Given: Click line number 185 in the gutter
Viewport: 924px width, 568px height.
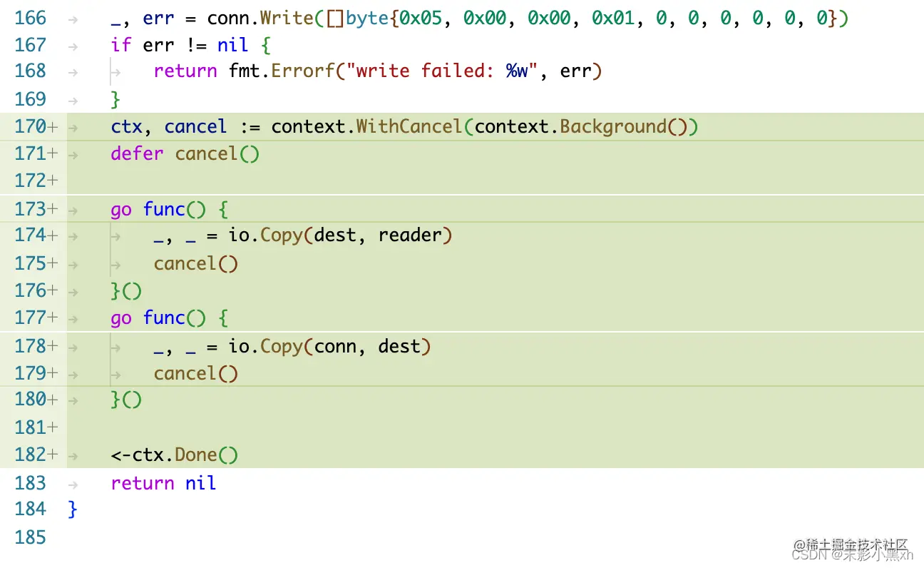Looking at the screenshot, I should click(30, 537).
